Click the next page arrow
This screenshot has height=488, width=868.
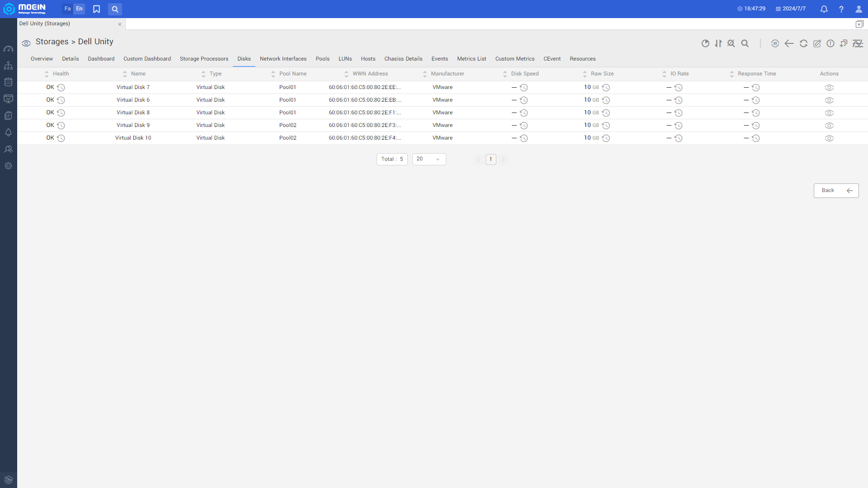503,159
